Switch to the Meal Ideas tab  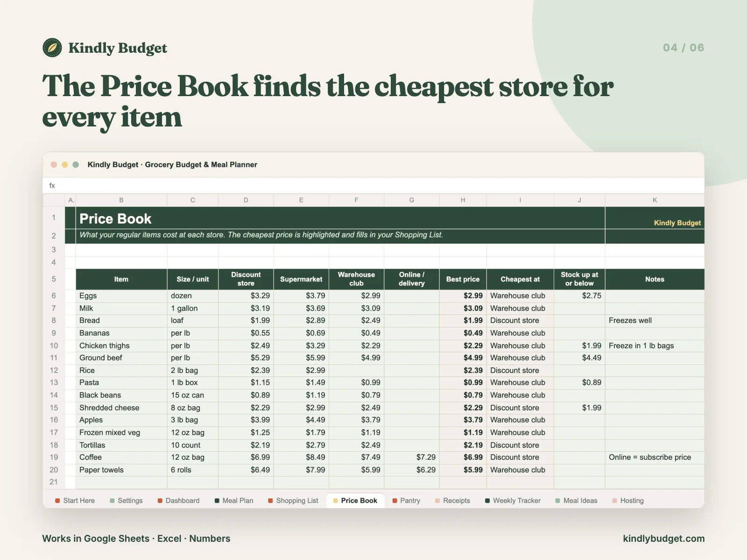576,500
